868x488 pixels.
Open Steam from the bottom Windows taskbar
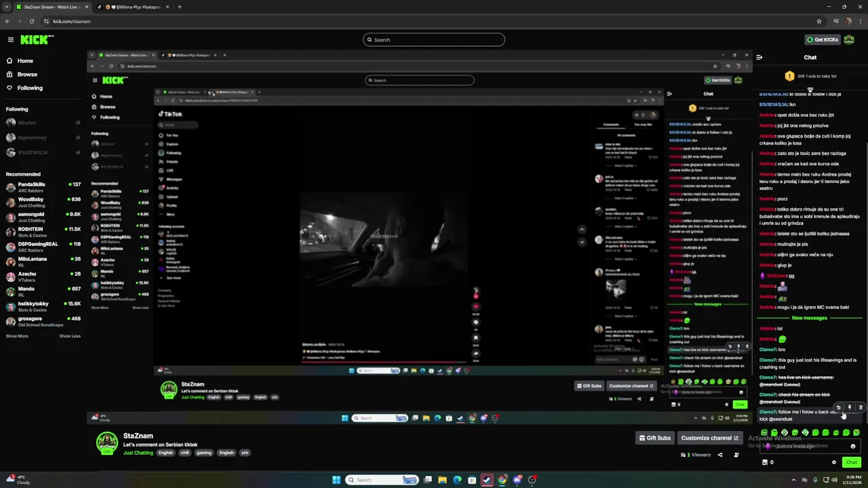click(x=487, y=480)
